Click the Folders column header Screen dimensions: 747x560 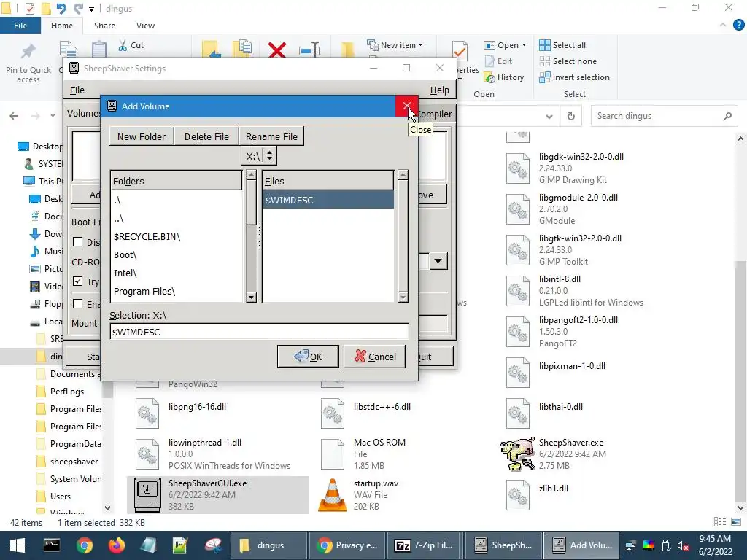pyautogui.click(x=176, y=181)
